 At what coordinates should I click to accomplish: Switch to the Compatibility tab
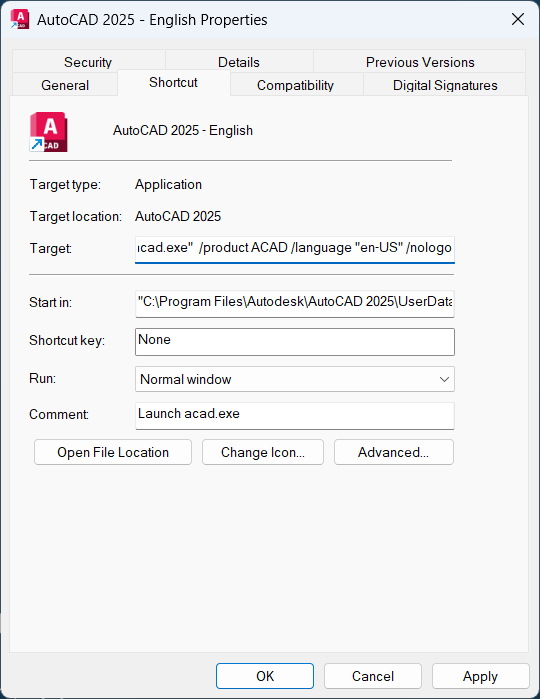[296, 85]
